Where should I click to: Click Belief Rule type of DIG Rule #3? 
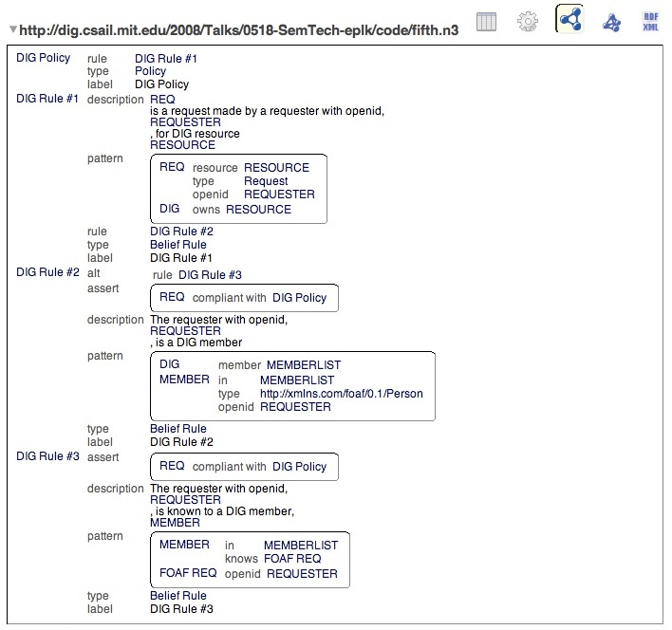click(178, 596)
